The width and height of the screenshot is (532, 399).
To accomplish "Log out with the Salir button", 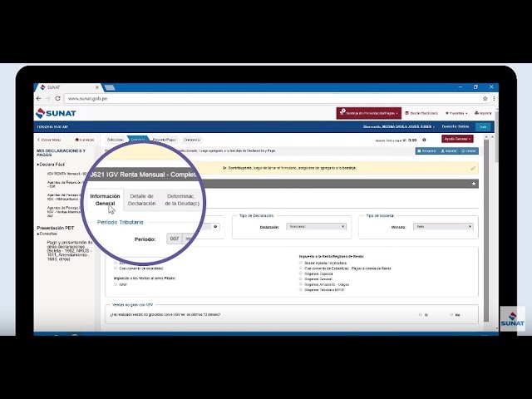I will point(482,127).
